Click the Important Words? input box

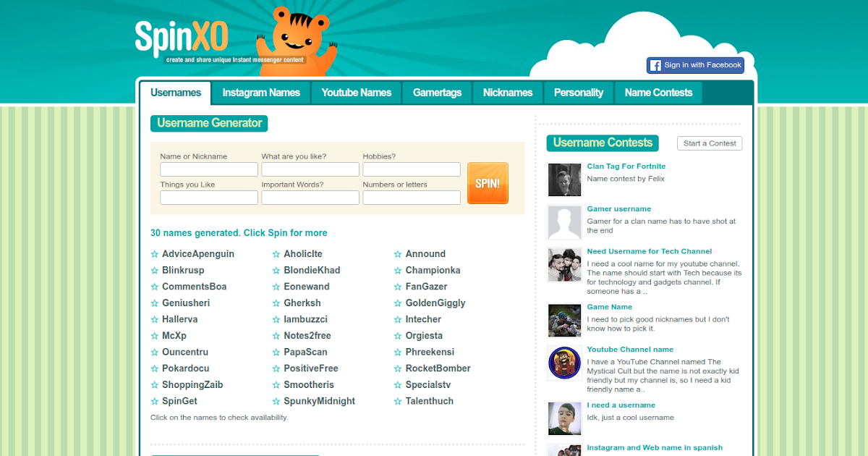click(310, 198)
